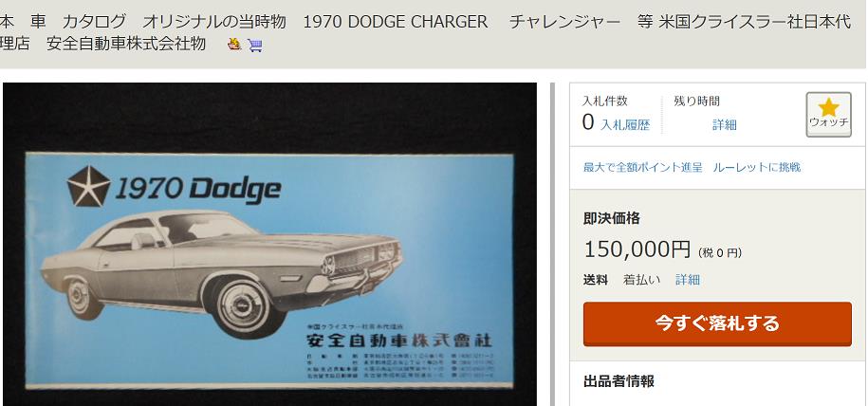Click the 出品者情報 seller info heading
Image resolution: width=868 pixels, height=406 pixels.
[x=619, y=381]
